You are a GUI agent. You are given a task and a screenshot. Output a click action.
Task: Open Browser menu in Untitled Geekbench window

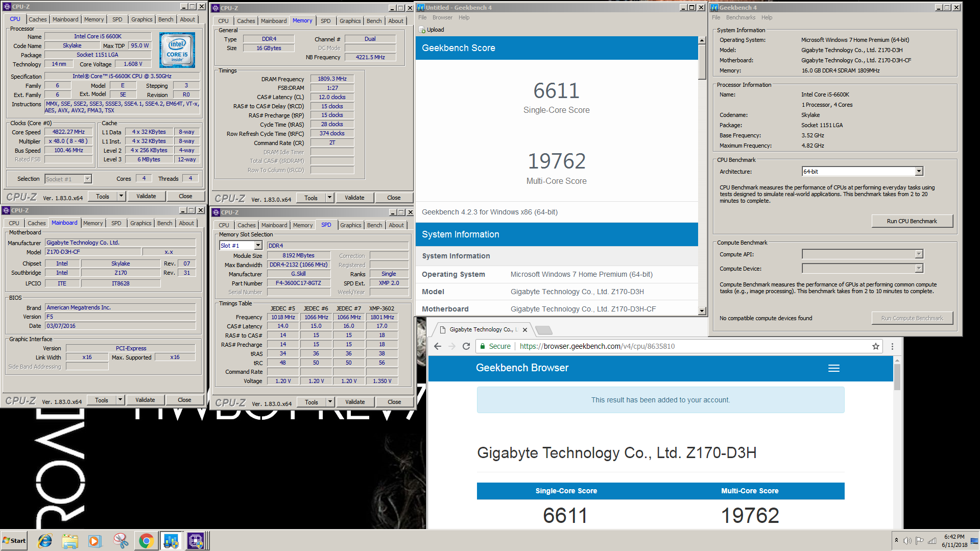(x=442, y=17)
